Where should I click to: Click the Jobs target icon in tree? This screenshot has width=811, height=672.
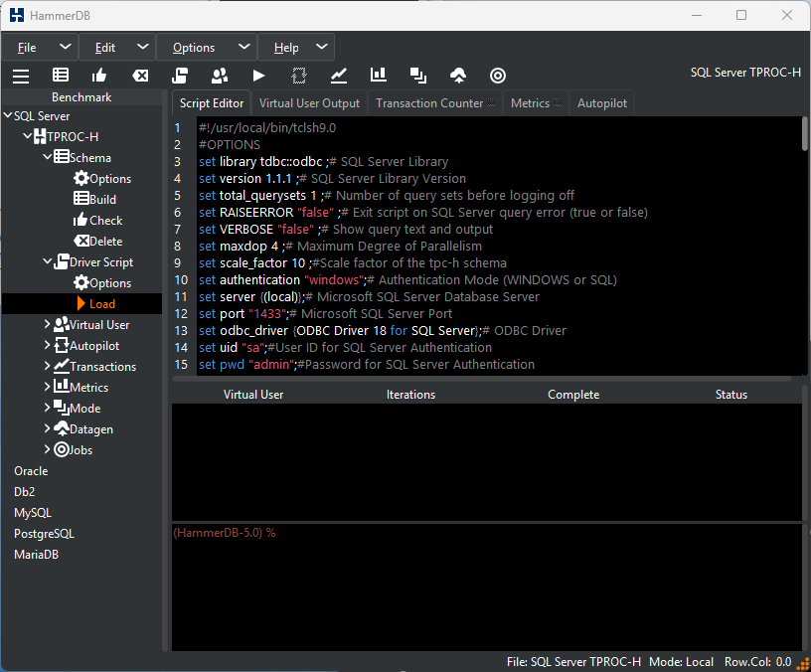click(62, 449)
